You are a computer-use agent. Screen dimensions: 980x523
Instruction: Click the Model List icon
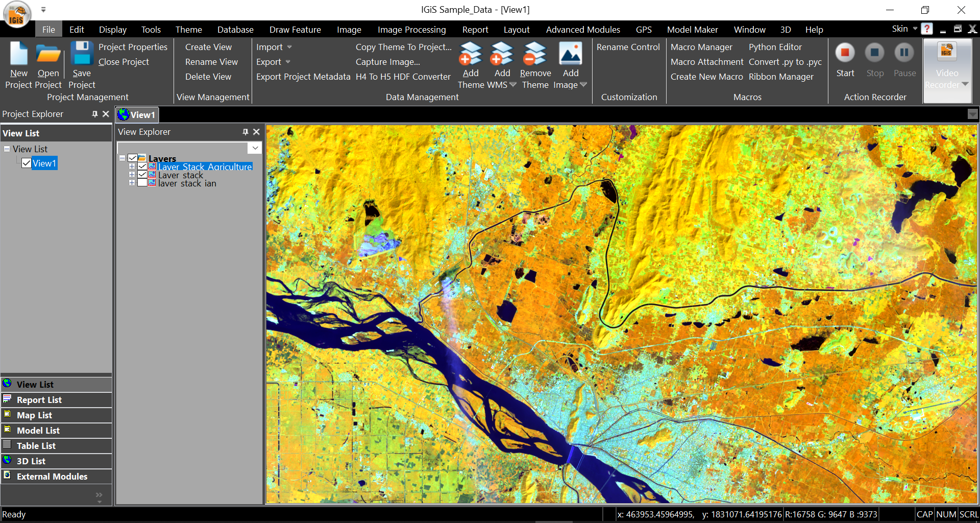[7, 430]
